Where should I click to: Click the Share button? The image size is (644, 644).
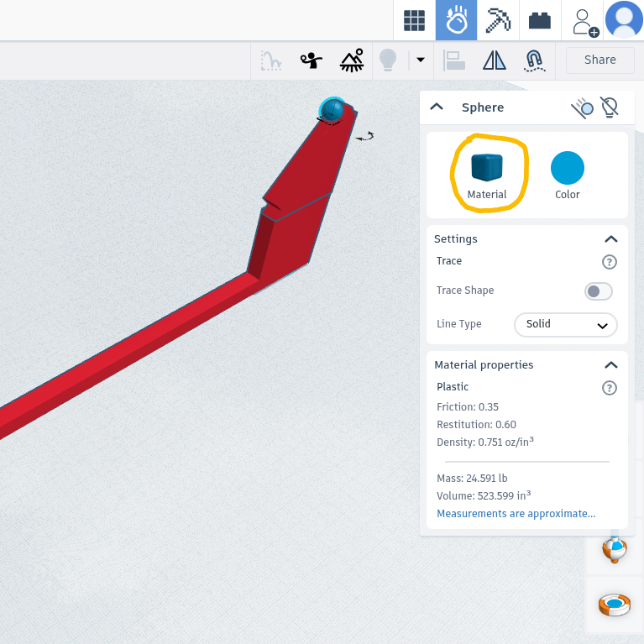(600, 60)
